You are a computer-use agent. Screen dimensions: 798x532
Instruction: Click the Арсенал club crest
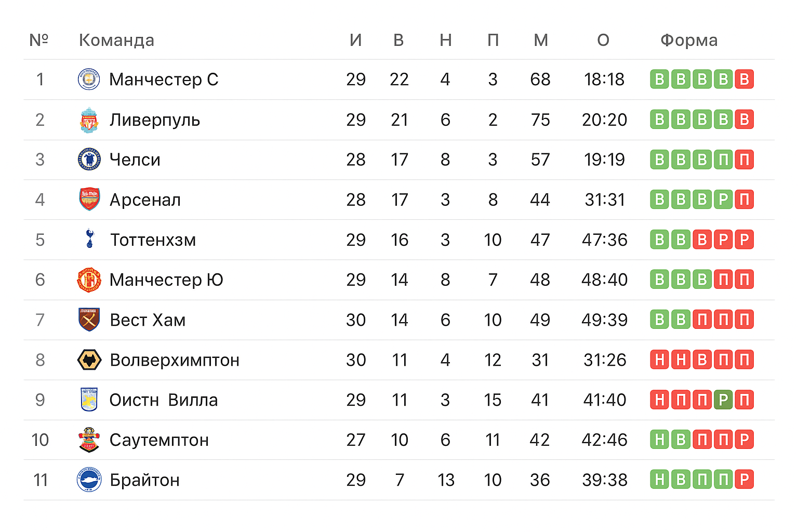pos(89,199)
